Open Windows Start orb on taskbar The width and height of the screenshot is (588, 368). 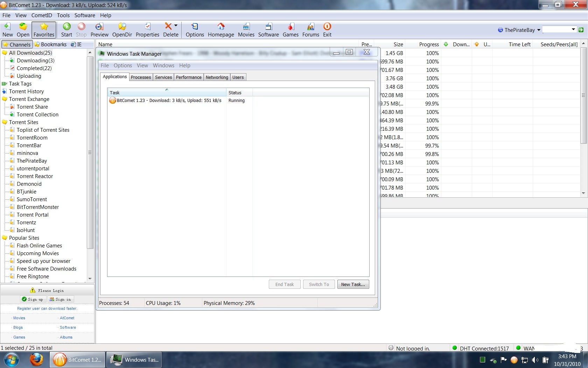[12, 360]
